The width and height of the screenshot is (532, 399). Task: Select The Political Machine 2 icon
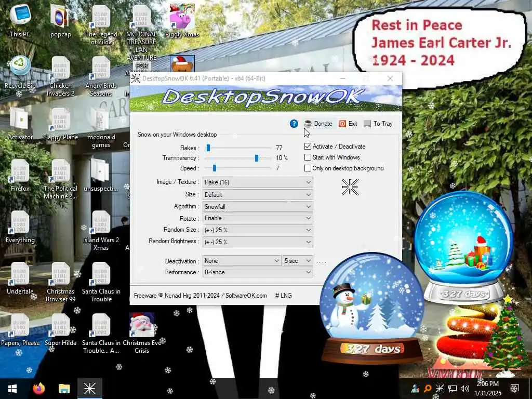pos(60,179)
